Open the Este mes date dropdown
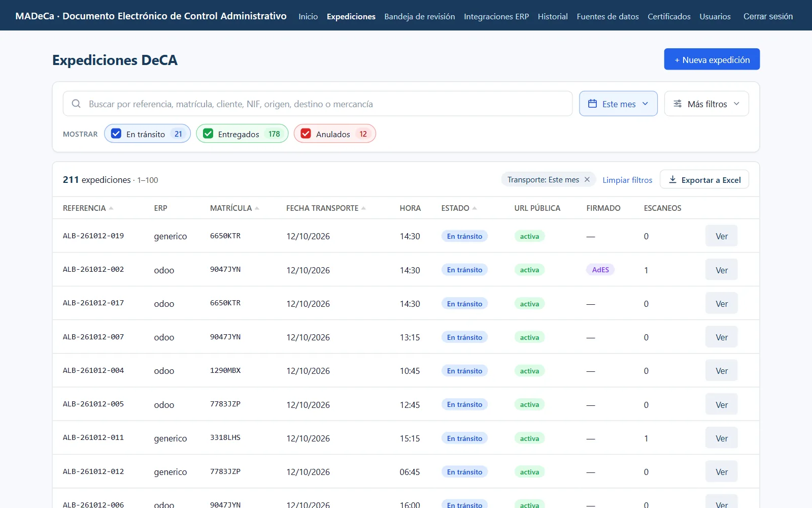 click(618, 104)
